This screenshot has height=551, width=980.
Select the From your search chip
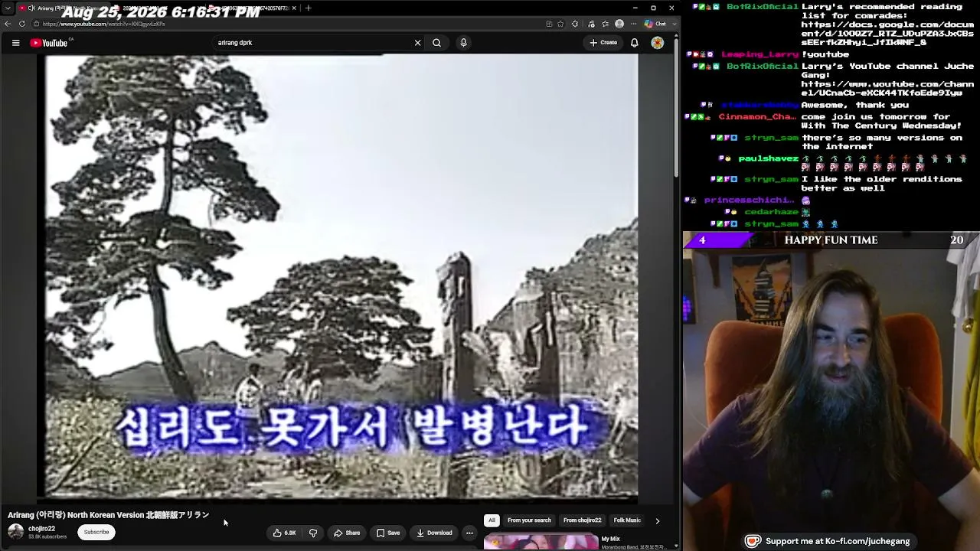coord(529,520)
